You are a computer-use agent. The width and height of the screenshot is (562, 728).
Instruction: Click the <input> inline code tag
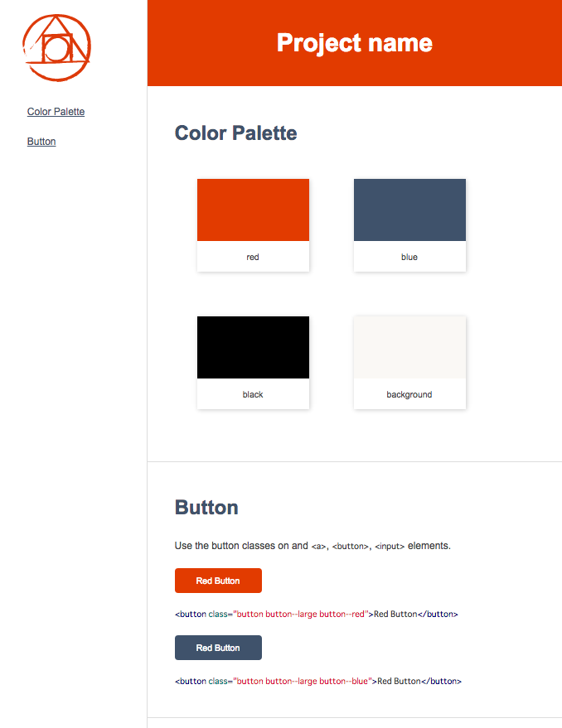(x=390, y=546)
